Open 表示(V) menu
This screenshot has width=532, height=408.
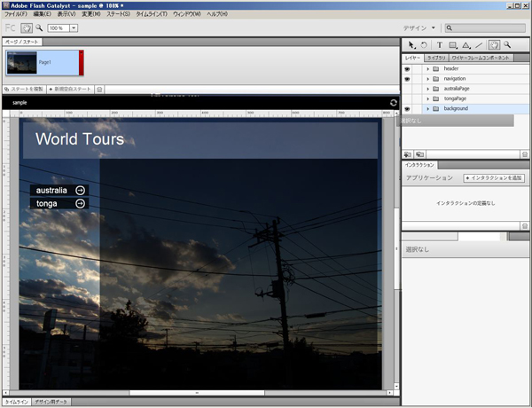coord(66,14)
